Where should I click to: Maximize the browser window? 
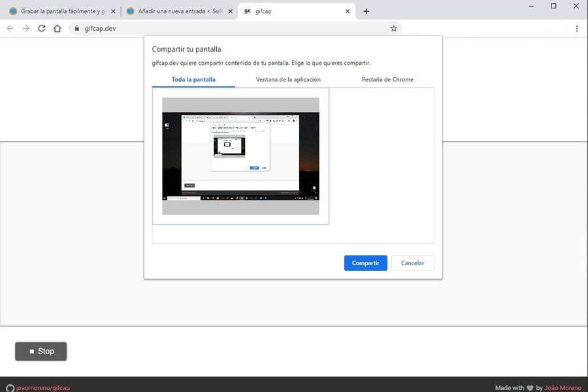coord(553,6)
